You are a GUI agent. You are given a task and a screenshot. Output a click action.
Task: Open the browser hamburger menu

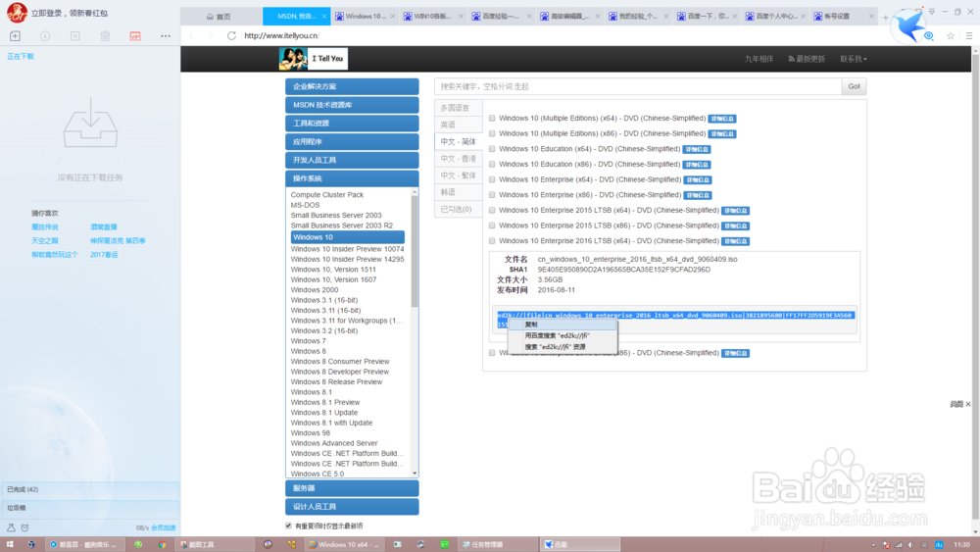tap(969, 35)
